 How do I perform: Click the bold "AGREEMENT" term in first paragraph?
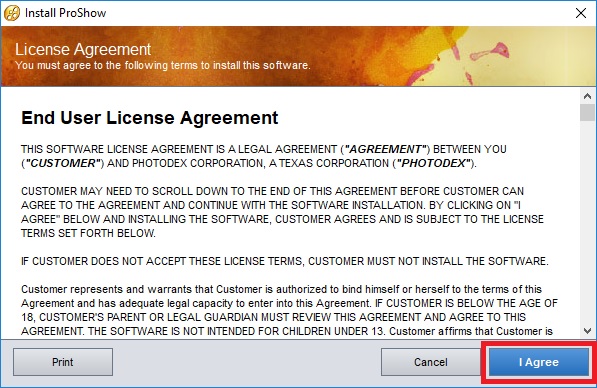(386, 149)
